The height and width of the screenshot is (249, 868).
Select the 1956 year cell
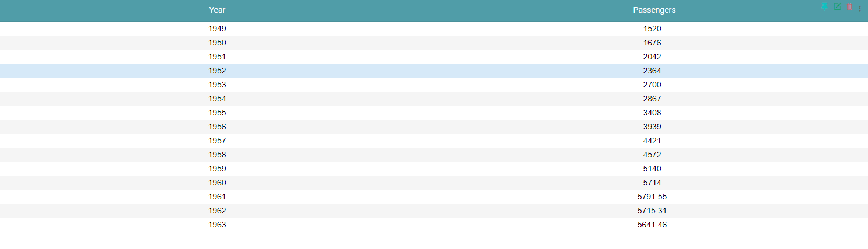coord(217,127)
